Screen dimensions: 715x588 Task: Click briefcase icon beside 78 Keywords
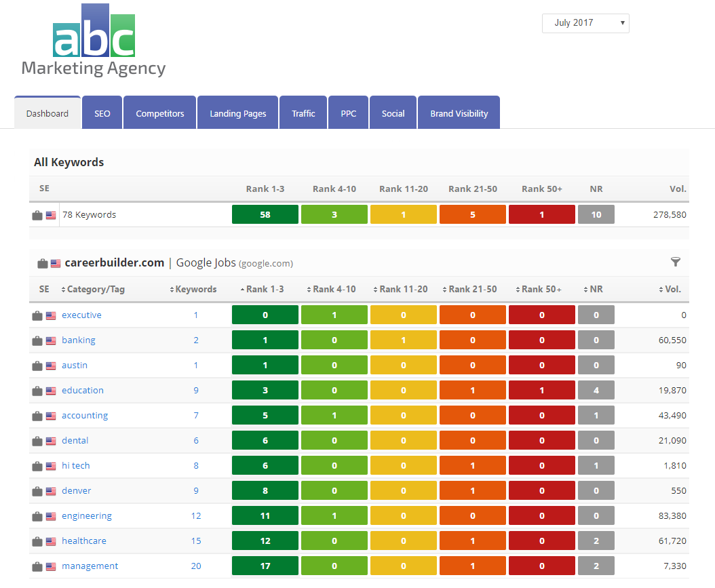(37, 215)
